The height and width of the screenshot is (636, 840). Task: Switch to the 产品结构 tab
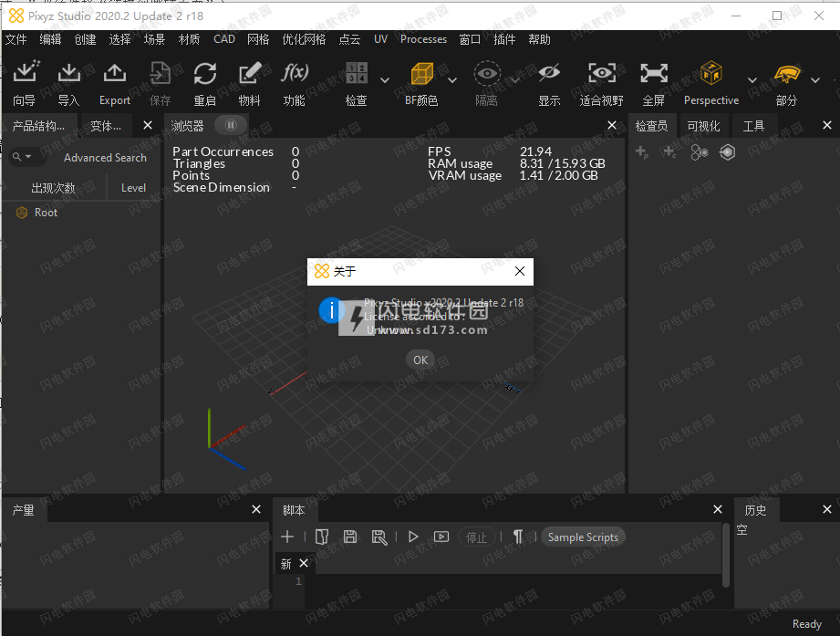(x=40, y=126)
